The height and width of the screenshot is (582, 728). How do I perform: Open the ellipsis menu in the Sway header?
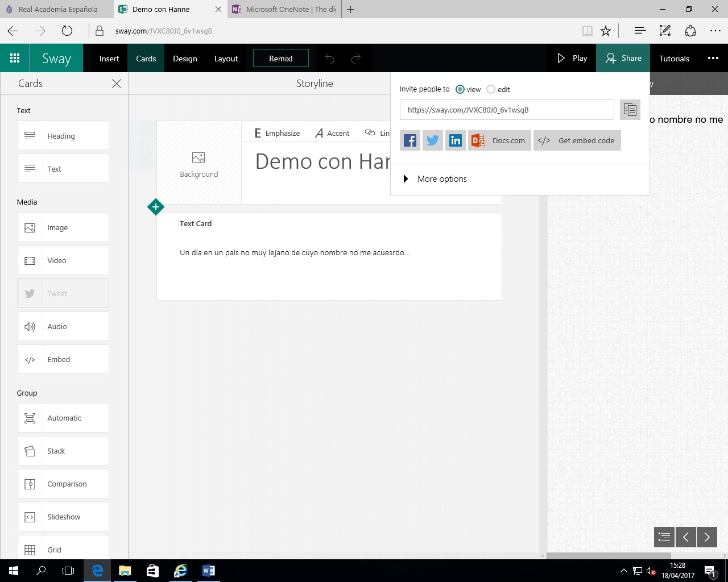point(713,58)
